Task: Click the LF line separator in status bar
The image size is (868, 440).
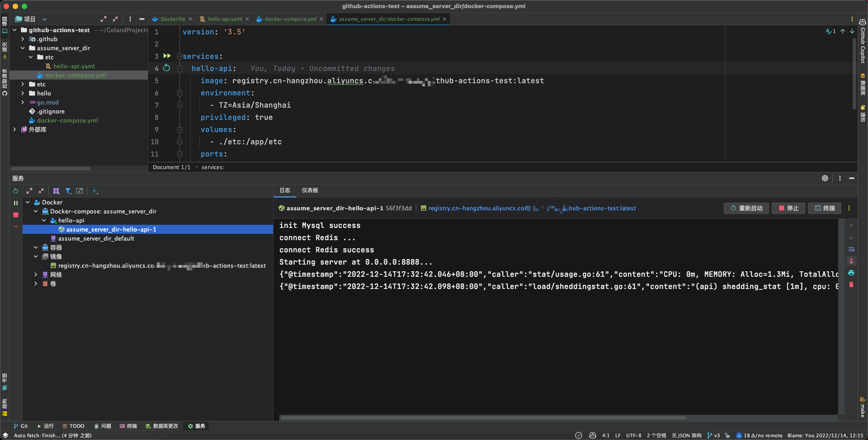Action: tap(618, 435)
